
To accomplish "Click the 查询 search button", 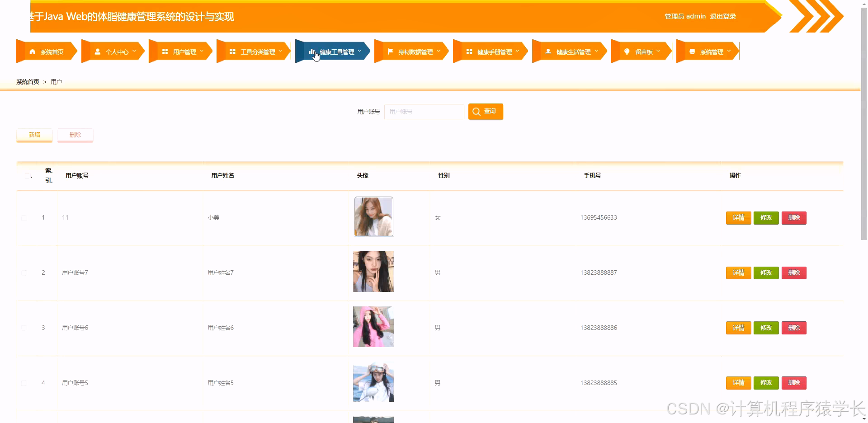I will coord(486,112).
